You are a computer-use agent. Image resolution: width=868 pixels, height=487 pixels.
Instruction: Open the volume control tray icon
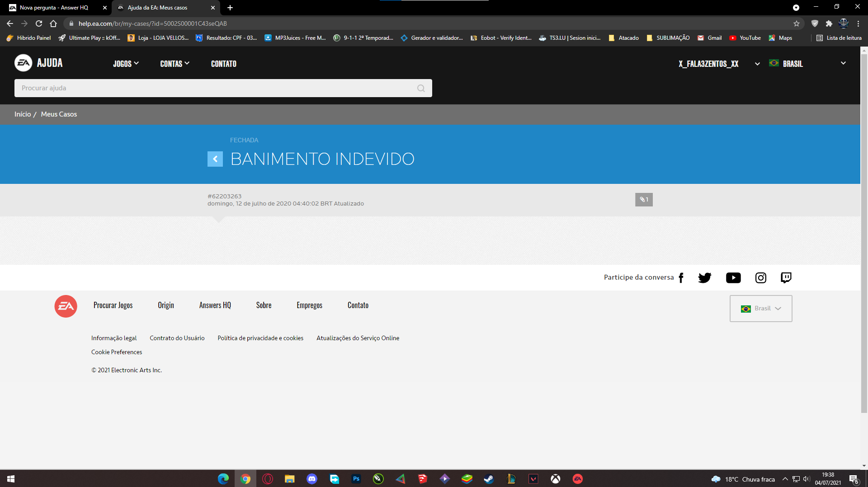click(807, 479)
